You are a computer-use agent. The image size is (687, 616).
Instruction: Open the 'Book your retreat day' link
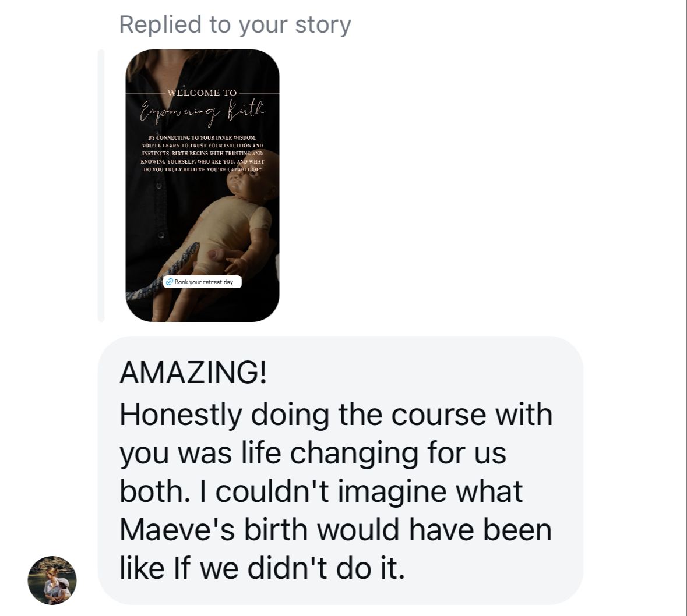[x=202, y=282]
